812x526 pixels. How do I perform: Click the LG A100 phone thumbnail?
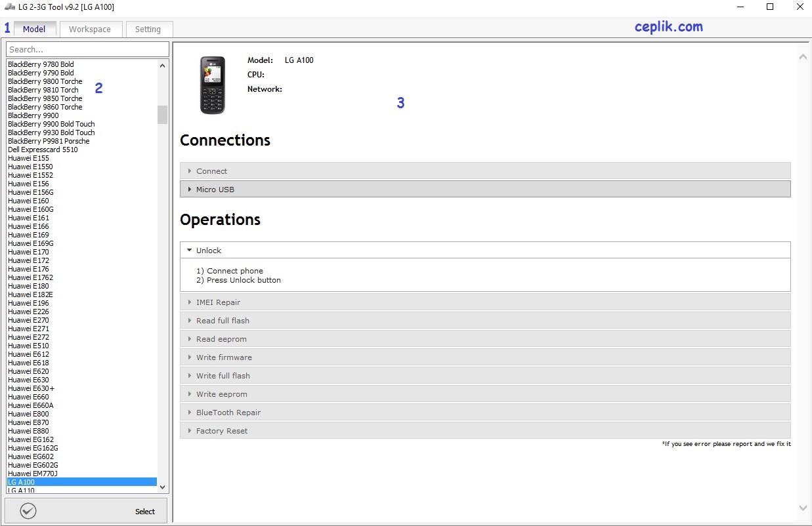(x=213, y=85)
